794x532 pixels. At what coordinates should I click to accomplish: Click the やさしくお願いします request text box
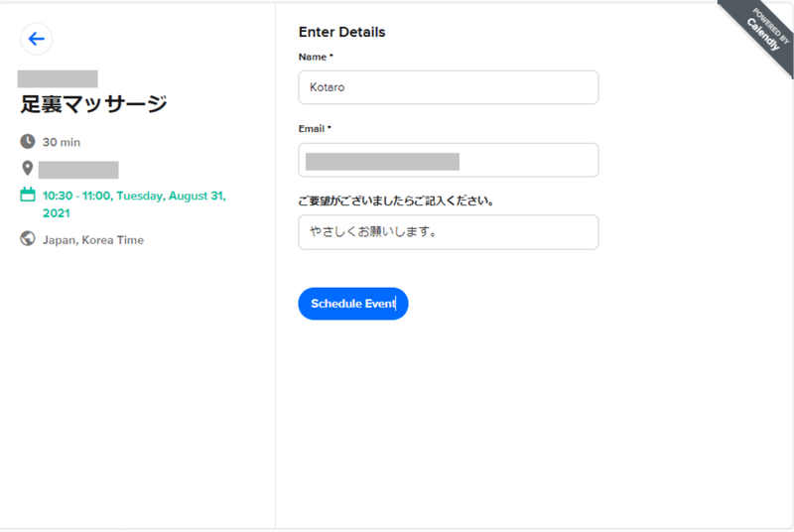point(448,232)
